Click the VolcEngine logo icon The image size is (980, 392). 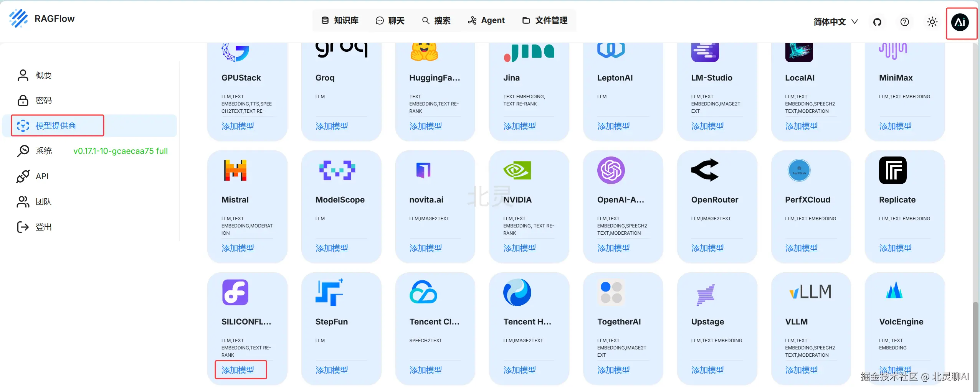coord(894,290)
